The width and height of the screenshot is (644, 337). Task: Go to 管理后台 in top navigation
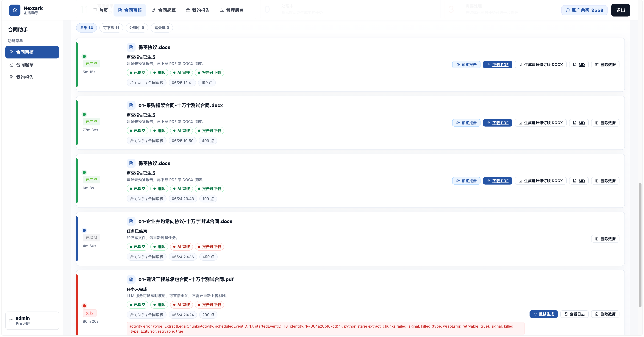pyautogui.click(x=232, y=10)
